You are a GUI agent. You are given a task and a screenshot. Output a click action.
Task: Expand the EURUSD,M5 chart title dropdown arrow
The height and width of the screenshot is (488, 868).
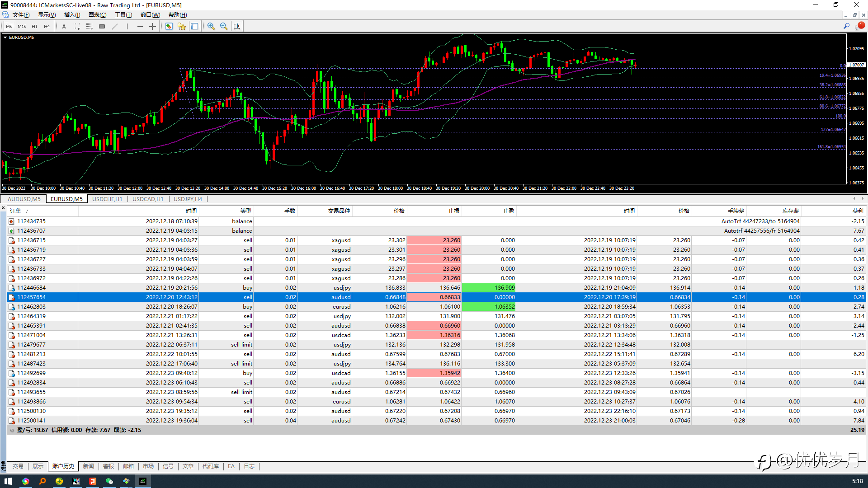[5, 38]
